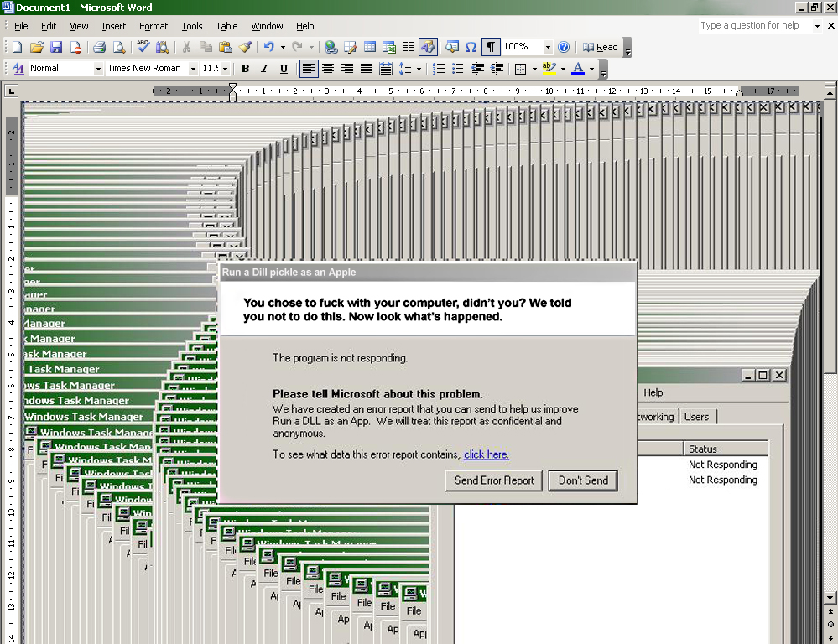Open the Style dropdown showing Normal
This screenshot has height=644, width=838.
coord(97,69)
